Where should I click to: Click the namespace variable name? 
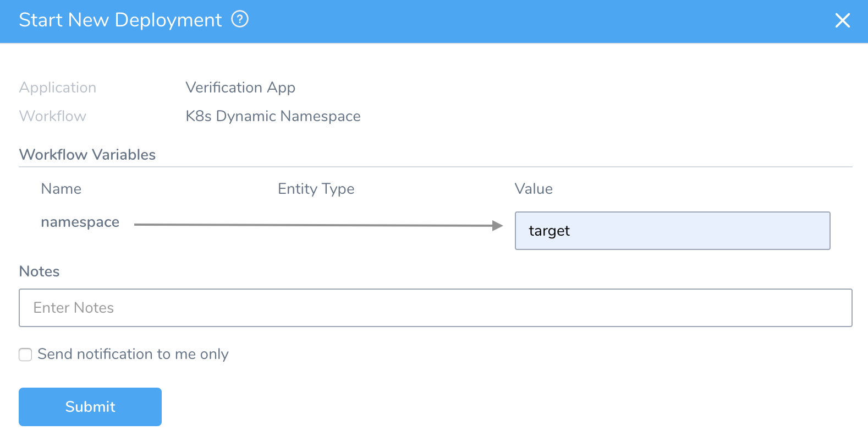pos(80,222)
